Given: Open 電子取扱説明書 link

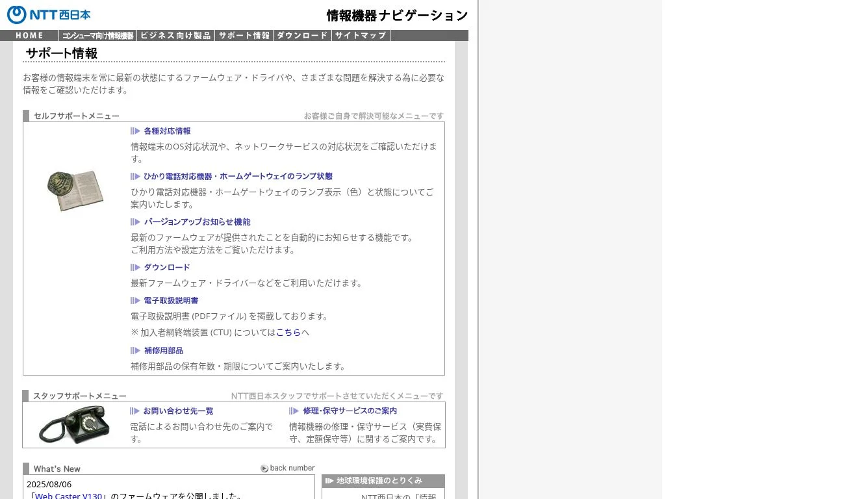Looking at the screenshot, I should tap(171, 300).
